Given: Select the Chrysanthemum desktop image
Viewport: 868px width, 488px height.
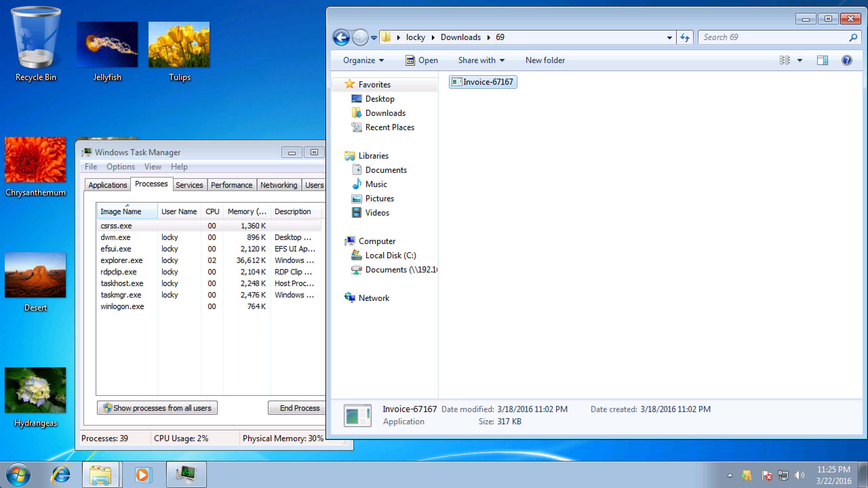Looking at the screenshot, I should pos(36,167).
